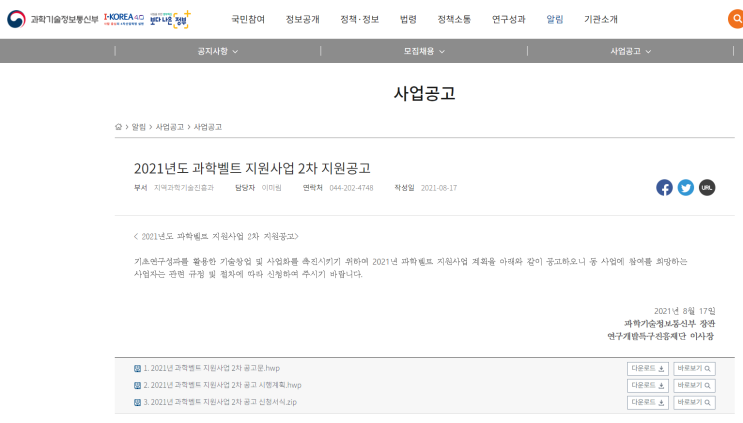Preview 공고 신청서식.zip with 바로보기

(694, 403)
